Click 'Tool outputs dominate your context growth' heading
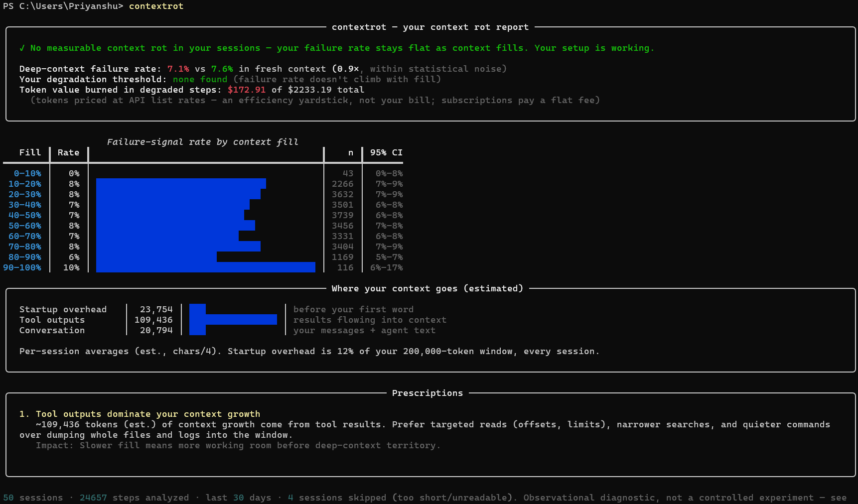This screenshot has width=858, height=504. point(148,414)
